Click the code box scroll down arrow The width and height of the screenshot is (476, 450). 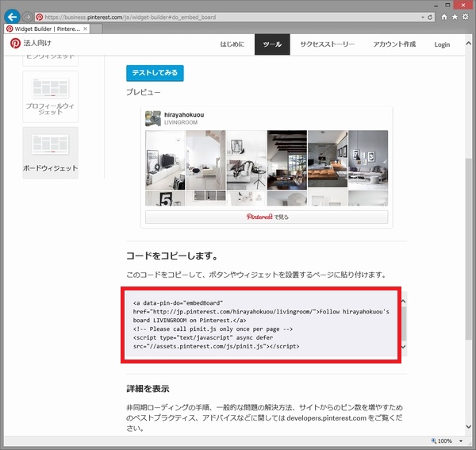coord(403,348)
